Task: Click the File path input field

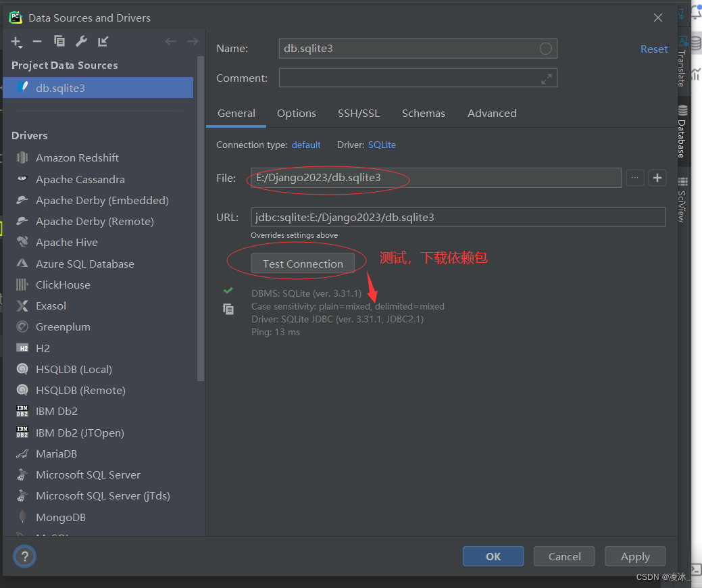Action: tap(436, 178)
